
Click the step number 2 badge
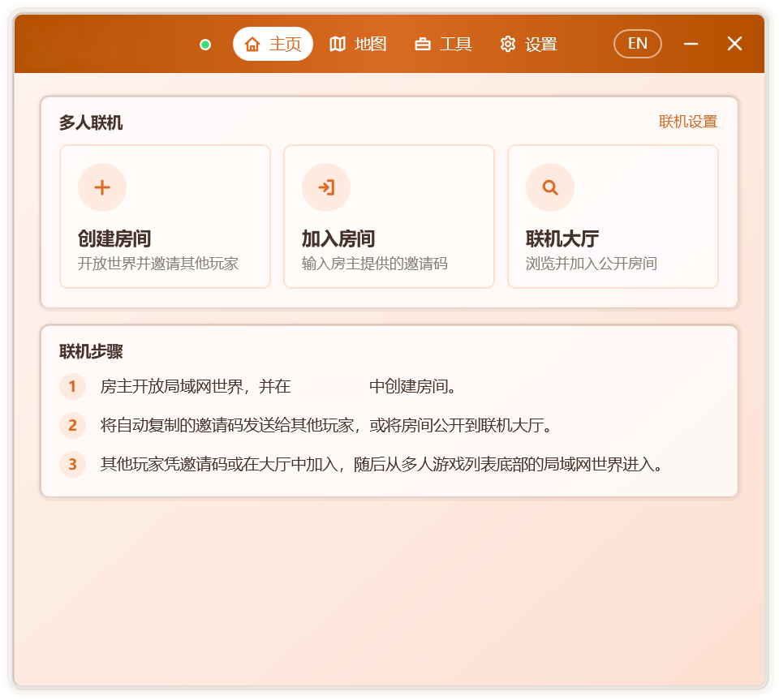click(x=72, y=426)
